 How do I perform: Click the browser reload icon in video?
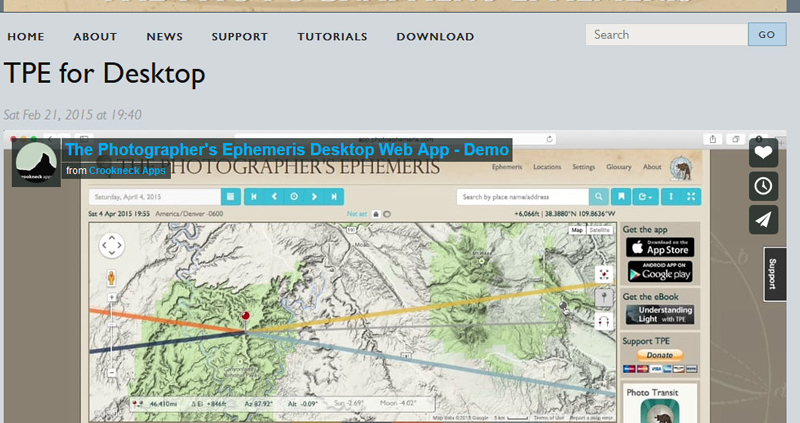tap(549, 139)
